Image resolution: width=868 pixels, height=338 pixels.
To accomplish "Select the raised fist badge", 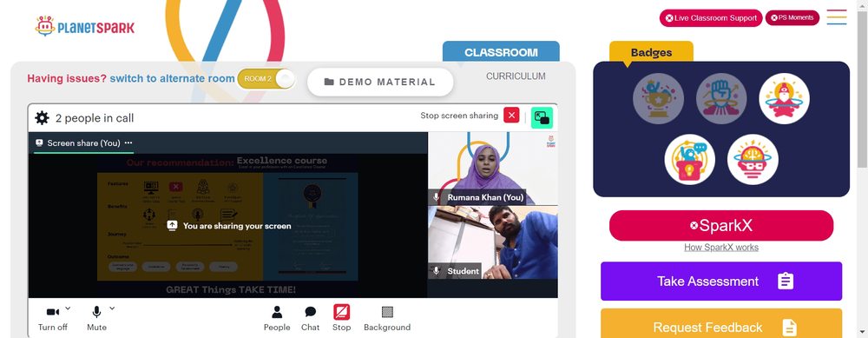I will coord(721,99).
